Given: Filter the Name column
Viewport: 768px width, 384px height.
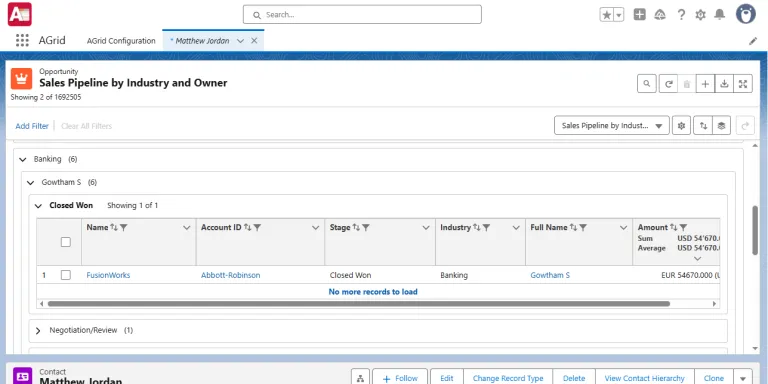Looking at the screenshot, I should pos(123,227).
